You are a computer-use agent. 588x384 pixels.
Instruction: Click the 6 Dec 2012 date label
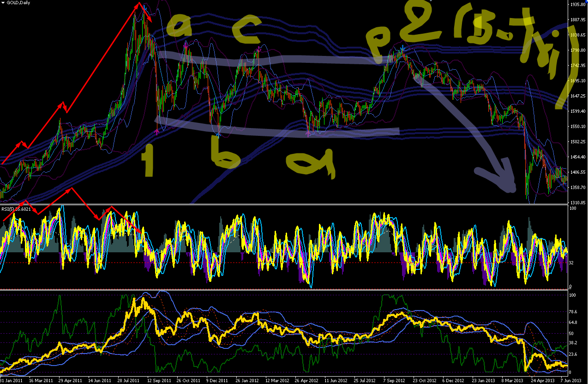[453, 380]
